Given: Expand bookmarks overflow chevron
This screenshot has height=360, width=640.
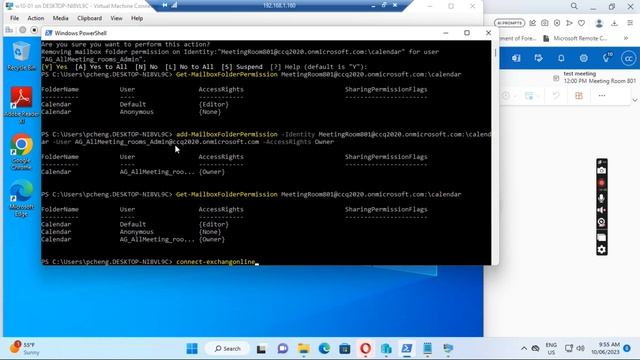Looking at the screenshot, I should click(626, 38).
